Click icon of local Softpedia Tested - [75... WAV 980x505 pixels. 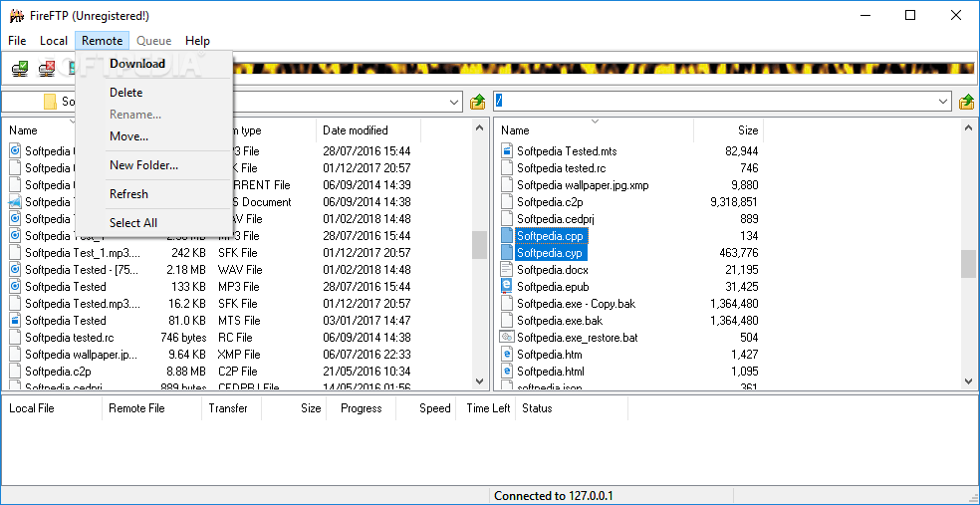click(16, 270)
